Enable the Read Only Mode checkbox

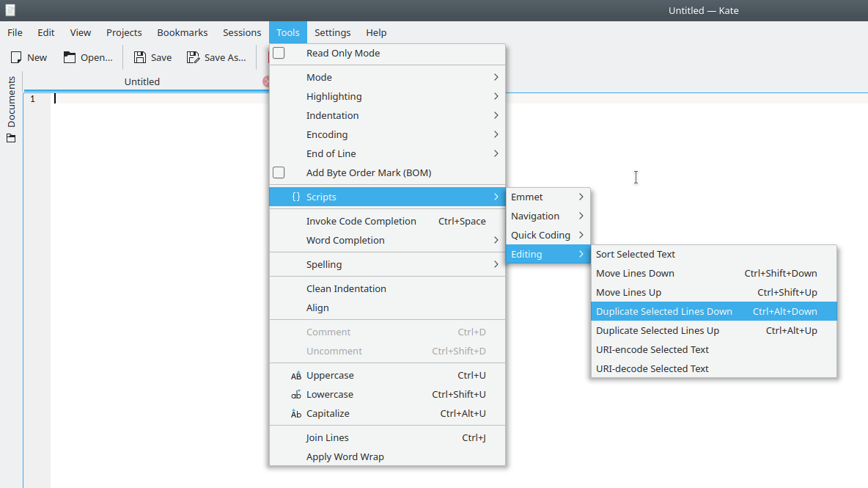tap(279, 54)
